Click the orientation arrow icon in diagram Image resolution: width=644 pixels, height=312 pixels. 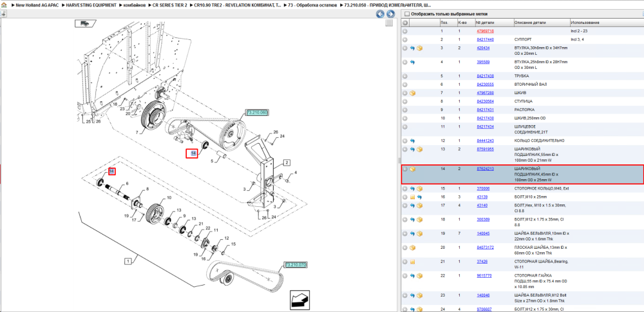click(x=300, y=300)
